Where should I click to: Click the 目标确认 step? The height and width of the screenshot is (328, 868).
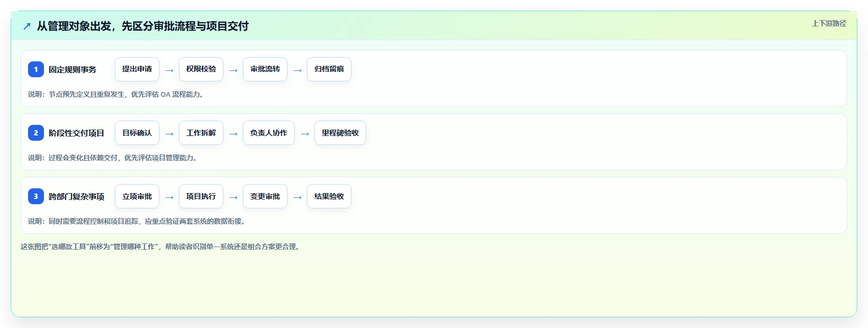pyautogui.click(x=137, y=133)
